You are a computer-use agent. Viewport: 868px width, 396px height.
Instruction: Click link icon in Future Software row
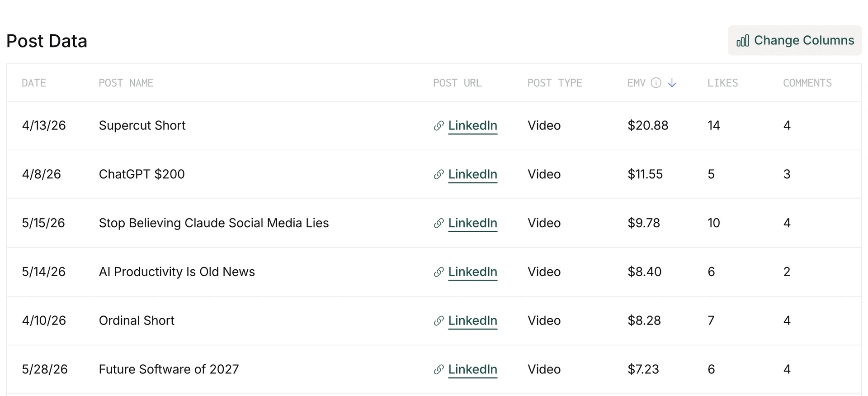[439, 370]
